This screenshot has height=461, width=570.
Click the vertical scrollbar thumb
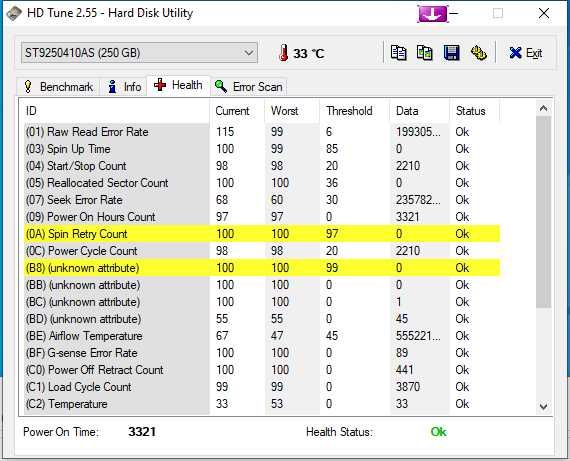click(x=543, y=212)
